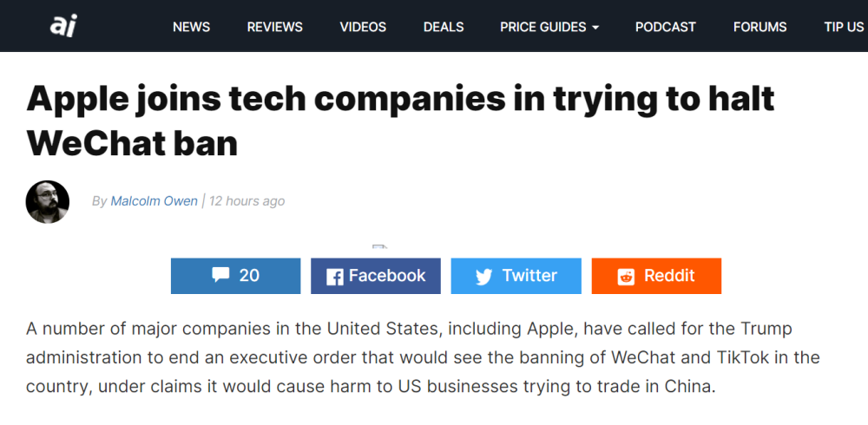Visit the Forums section

759,27
